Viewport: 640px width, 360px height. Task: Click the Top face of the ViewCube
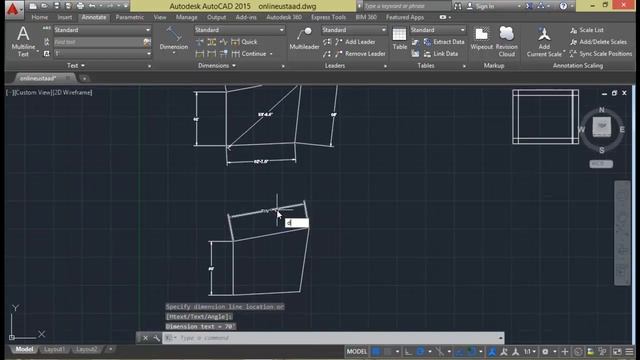[x=602, y=126]
